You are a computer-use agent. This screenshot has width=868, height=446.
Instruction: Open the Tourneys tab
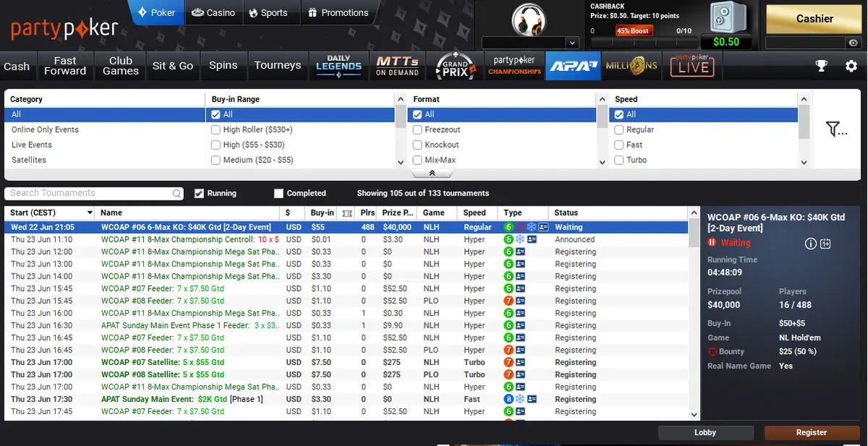tap(278, 66)
